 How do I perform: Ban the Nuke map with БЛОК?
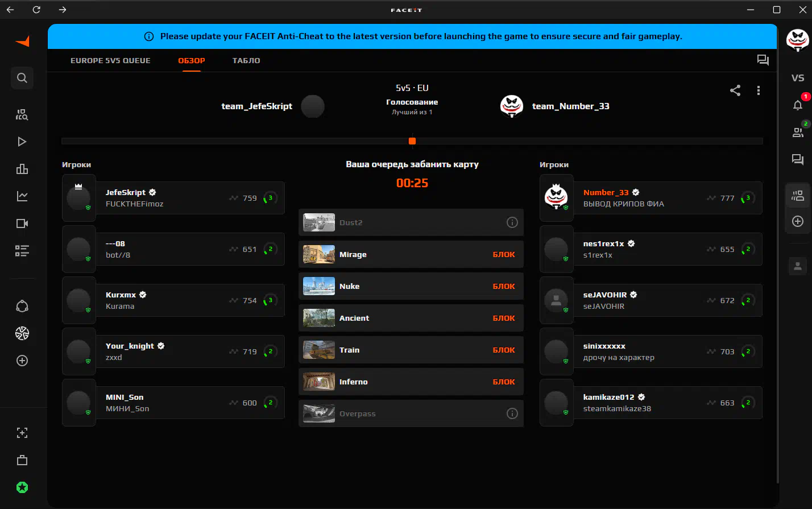coord(504,286)
